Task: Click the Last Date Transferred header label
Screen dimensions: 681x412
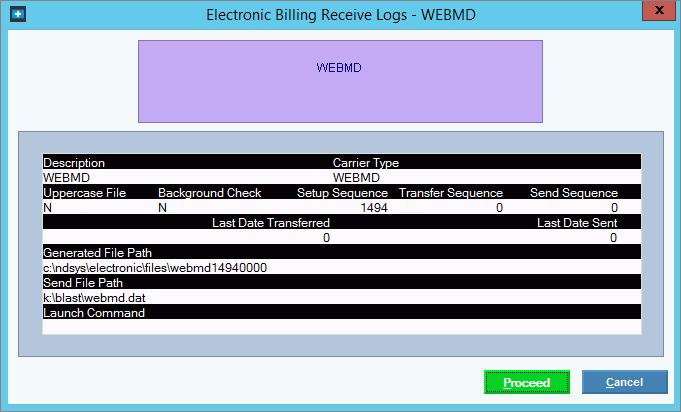Action: (x=271, y=223)
